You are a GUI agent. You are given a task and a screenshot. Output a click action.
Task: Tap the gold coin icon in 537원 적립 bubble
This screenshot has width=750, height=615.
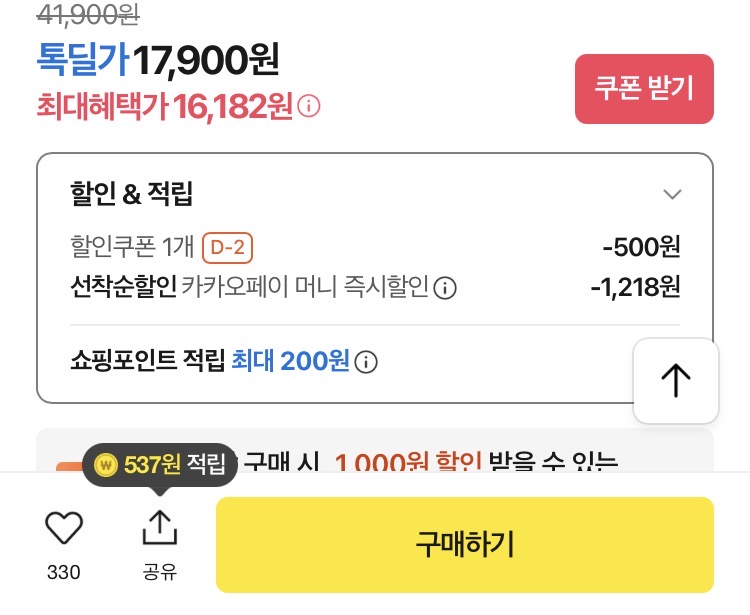point(107,465)
